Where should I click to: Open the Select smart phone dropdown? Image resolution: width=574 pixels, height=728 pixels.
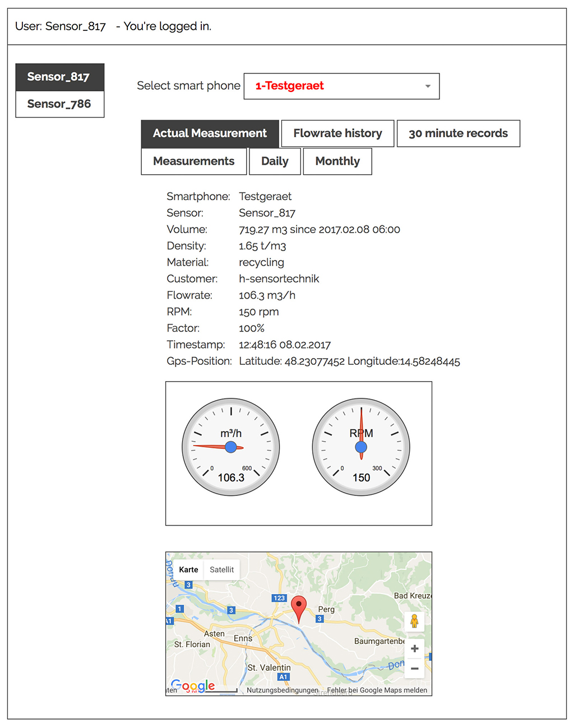[341, 86]
